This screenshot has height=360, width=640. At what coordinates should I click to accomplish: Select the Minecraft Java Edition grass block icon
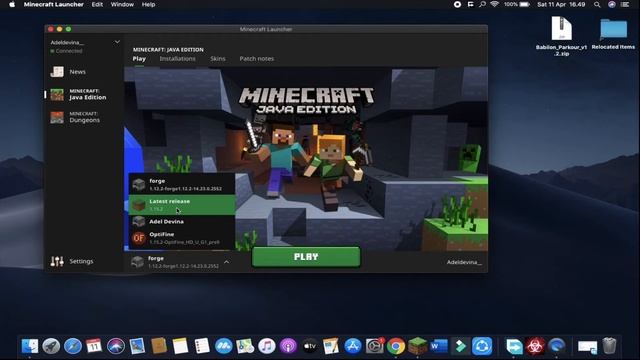57,94
